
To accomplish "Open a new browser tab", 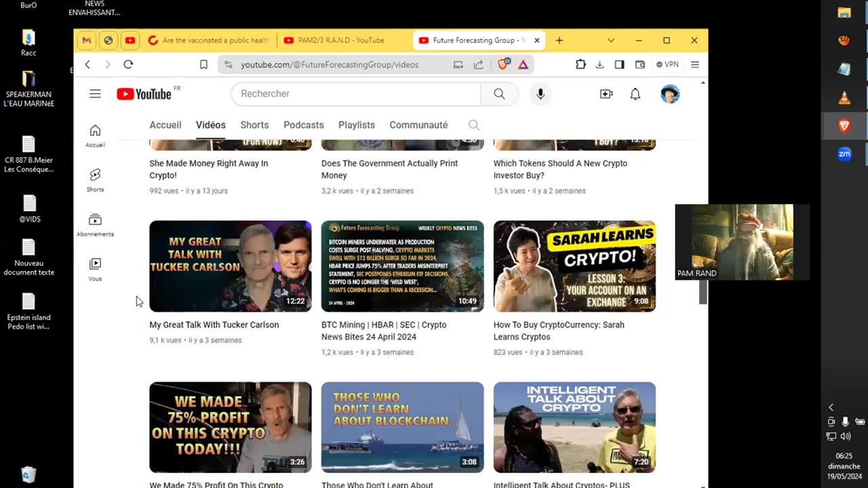I will tap(559, 41).
